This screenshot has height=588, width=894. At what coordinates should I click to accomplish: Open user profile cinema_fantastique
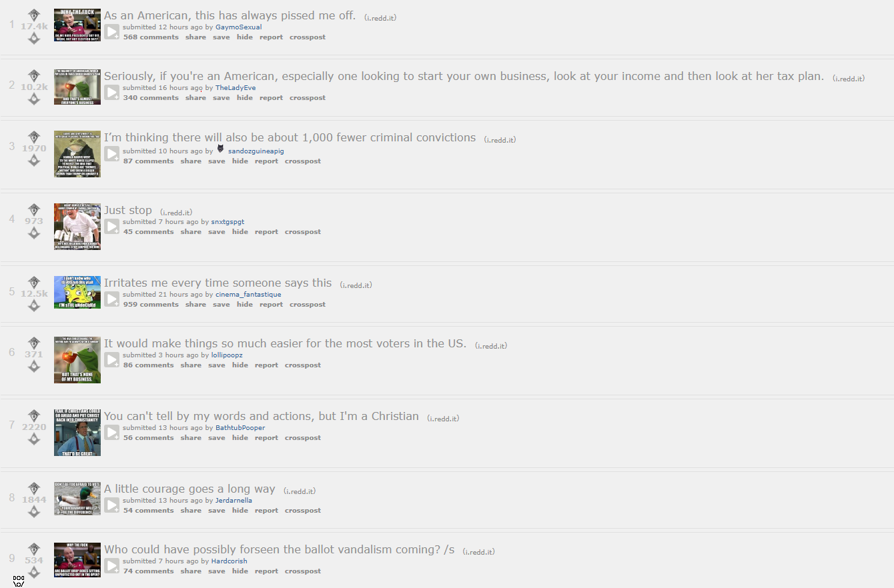coord(248,295)
